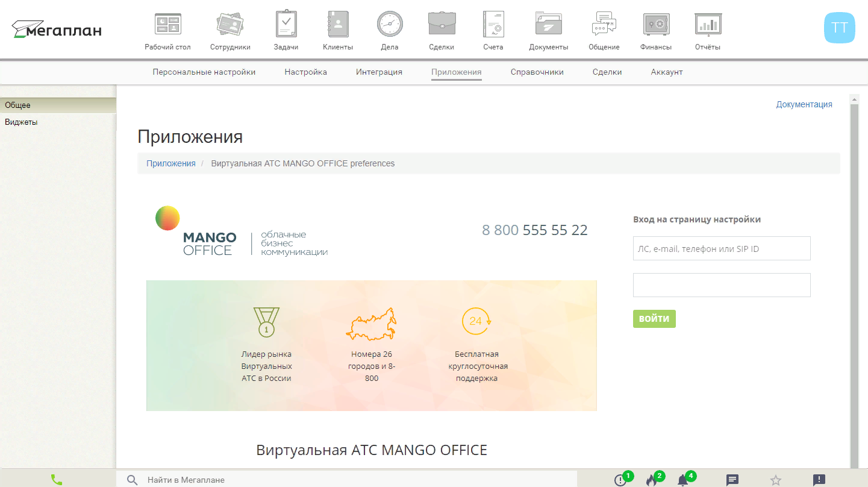Select the Приложения tab
The image size is (868, 487).
(x=457, y=72)
